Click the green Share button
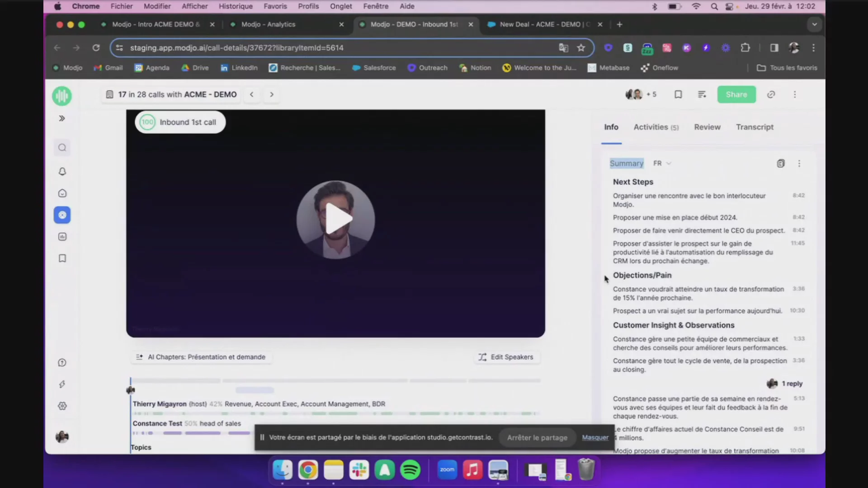Image resolution: width=868 pixels, height=488 pixels. pyautogui.click(x=736, y=94)
